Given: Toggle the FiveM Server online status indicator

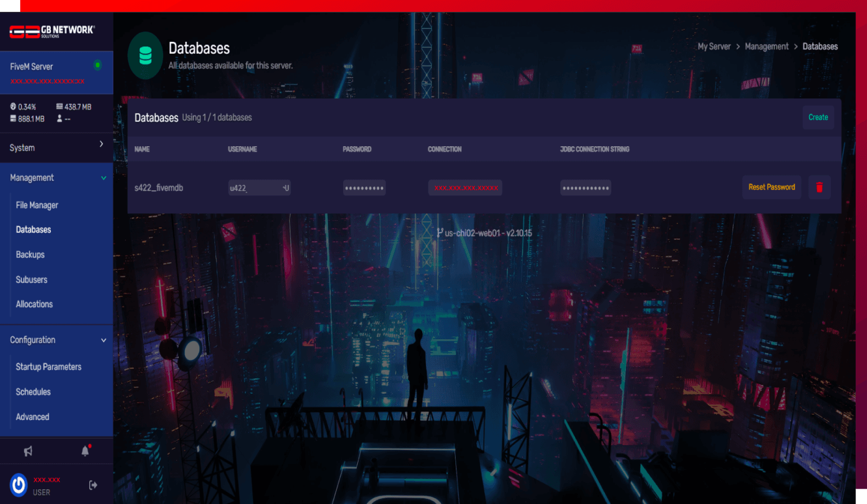Looking at the screenshot, I should [99, 65].
